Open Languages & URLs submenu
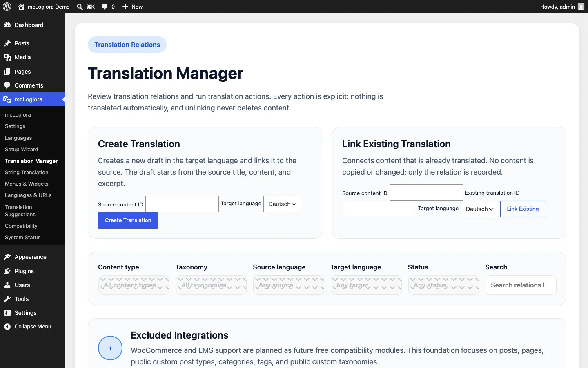This screenshot has height=368, width=588. coord(28,195)
